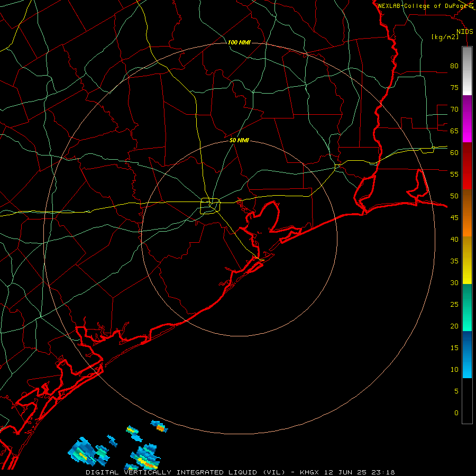The height and width of the screenshot is (476, 476).
Task: Select the 40 value on the color scale
Action: 454,239
